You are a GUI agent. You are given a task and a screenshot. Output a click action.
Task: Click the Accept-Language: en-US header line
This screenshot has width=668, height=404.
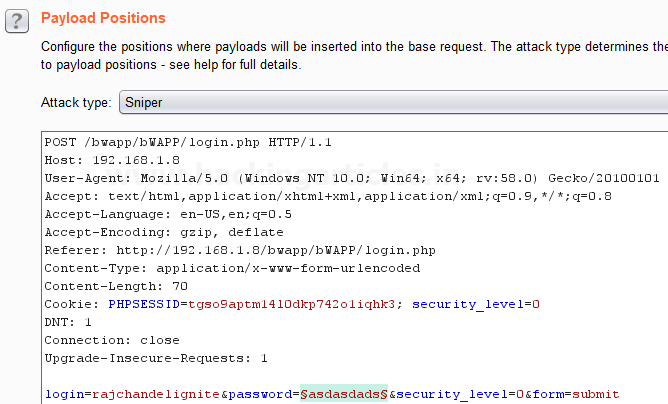coord(168,214)
